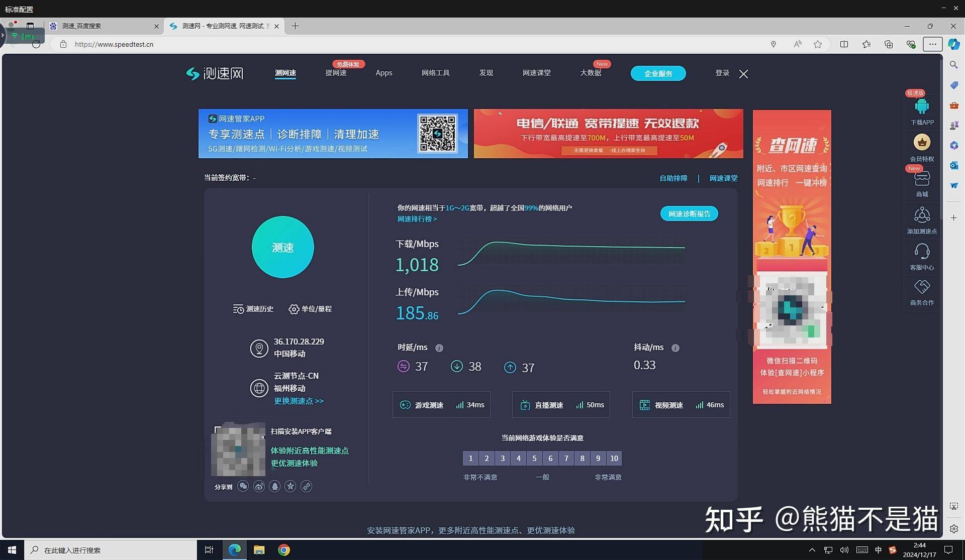Click 添加测速点 add test node
This screenshot has width=965, height=560.
click(922, 220)
